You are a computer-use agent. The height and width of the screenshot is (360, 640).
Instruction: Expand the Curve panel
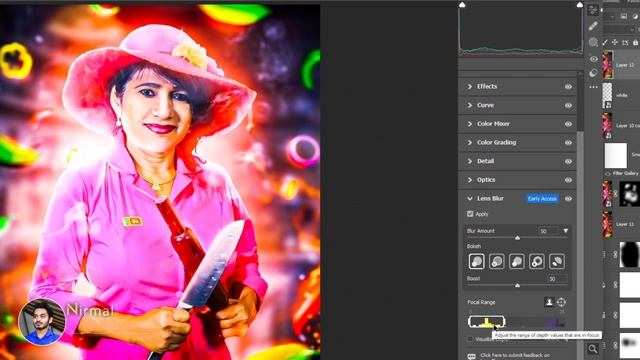click(470, 105)
